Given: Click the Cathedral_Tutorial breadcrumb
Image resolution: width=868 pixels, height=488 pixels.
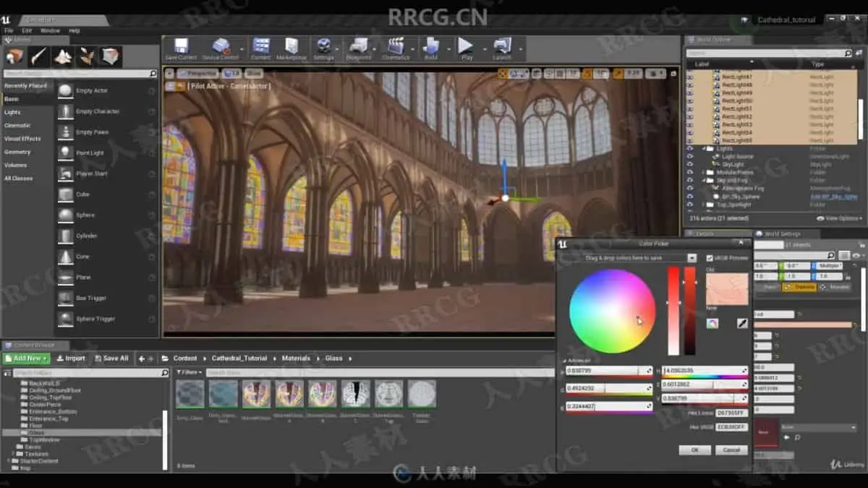Looking at the screenshot, I should point(239,359).
